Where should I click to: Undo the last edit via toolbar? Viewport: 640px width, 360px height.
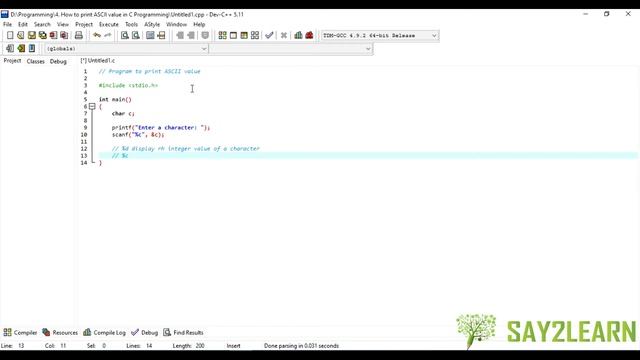(x=97, y=36)
